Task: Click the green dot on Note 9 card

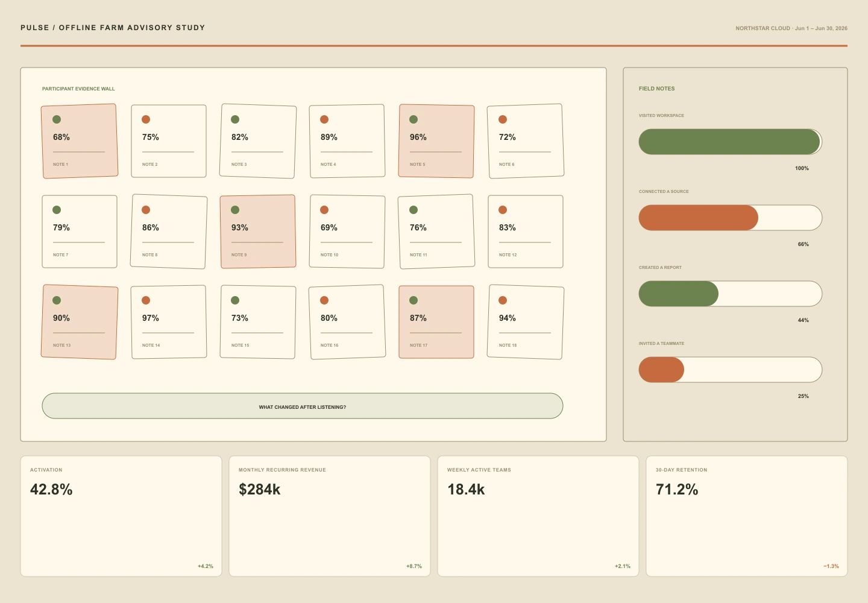Action: point(235,210)
